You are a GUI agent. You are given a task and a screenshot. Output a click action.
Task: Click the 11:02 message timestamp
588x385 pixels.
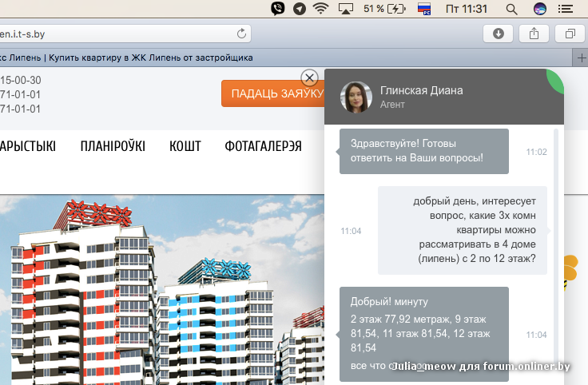point(536,152)
